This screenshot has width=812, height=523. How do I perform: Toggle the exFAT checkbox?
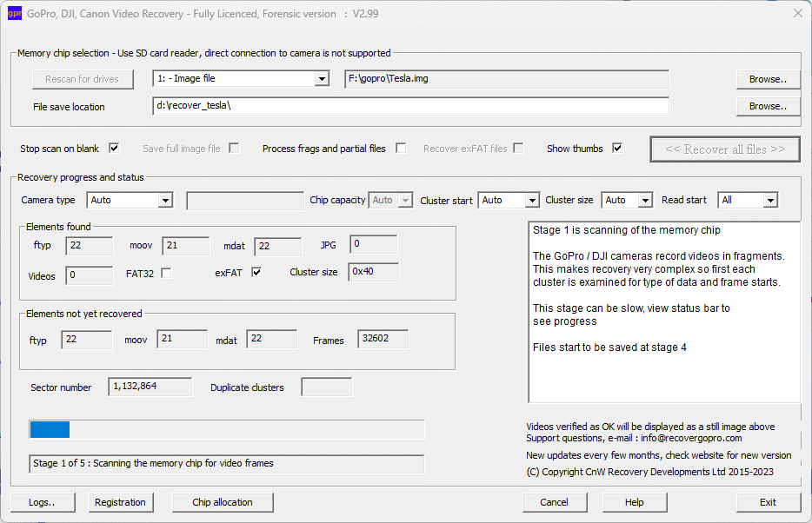tap(256, 273)
